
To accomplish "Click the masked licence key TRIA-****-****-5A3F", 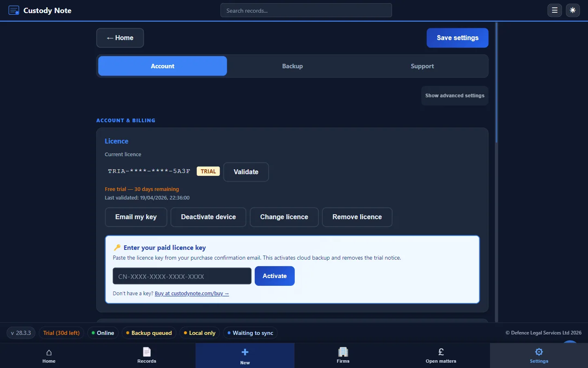I will tap(149, 171).
